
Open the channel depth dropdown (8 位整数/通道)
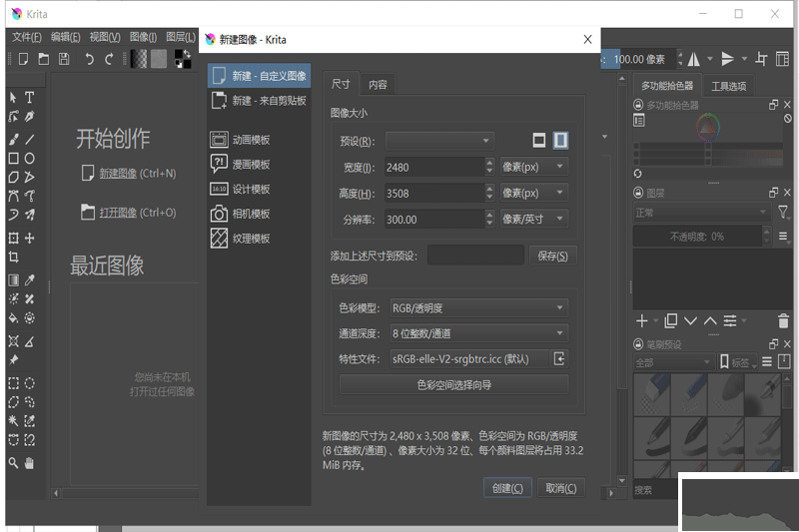478,333
